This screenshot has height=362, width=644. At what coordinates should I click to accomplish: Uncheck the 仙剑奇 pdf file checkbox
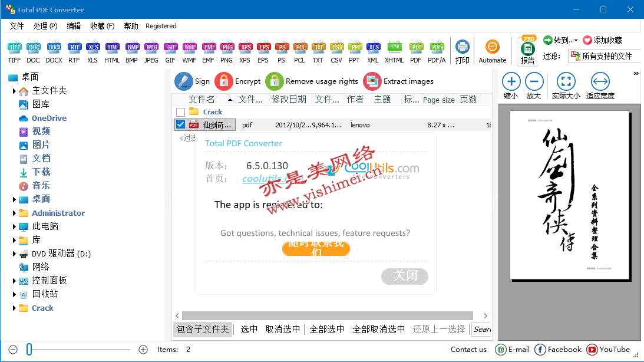tap(180, 124)
